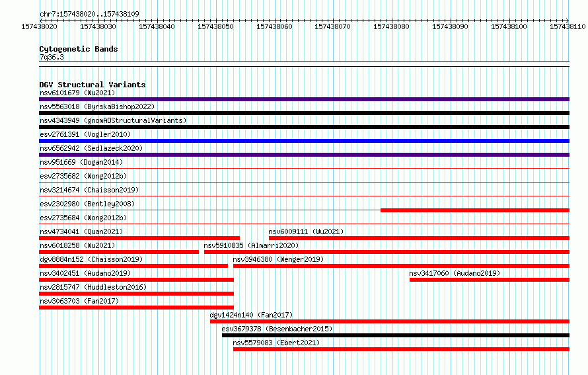Click ruler position 157438070
This screenshot has height=375, width=588.
pyautogui.click(x=332, y=26)
